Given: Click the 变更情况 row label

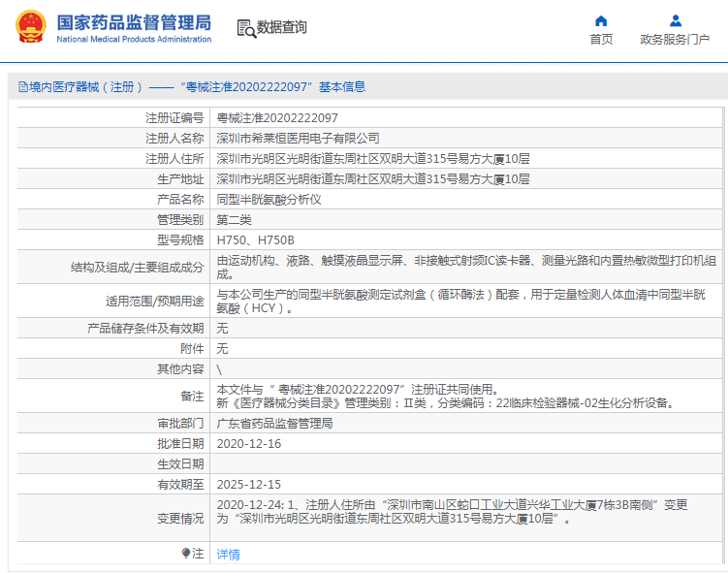Looking at the screenshot, I should (180, 519).
